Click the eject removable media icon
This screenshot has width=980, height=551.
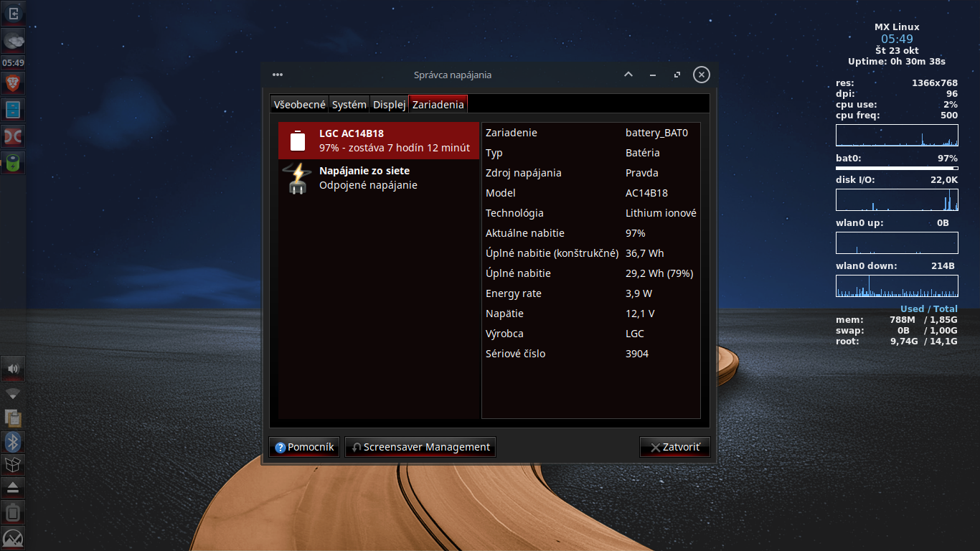coord(13,488)
